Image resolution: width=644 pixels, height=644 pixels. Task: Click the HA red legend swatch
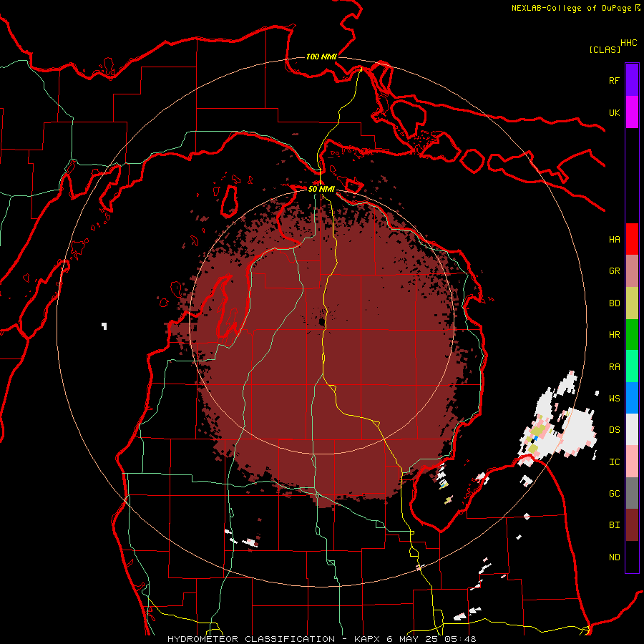[x=632, y=239]
